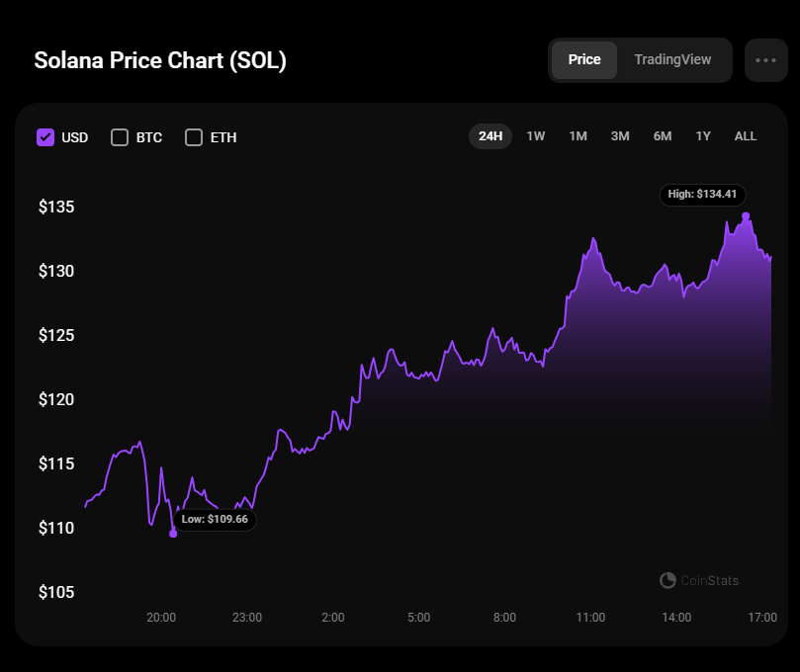Choose the 3M time range
This screenshot has height=672, width=800.
coord(620,136)
